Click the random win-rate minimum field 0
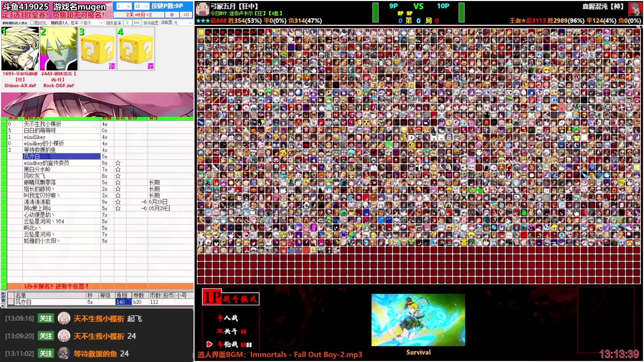Image resolution: width=644 pixels, height=362 pixels. click(x=127, y=23)
